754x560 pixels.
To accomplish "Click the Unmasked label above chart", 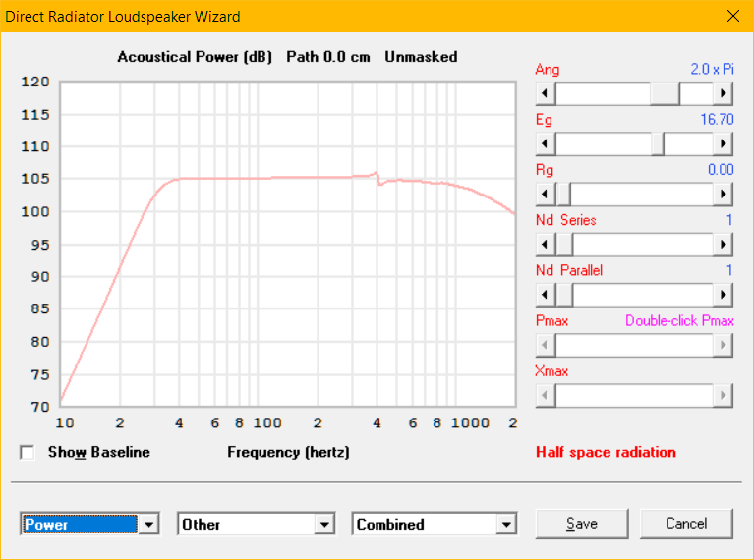I will [421, 57].
